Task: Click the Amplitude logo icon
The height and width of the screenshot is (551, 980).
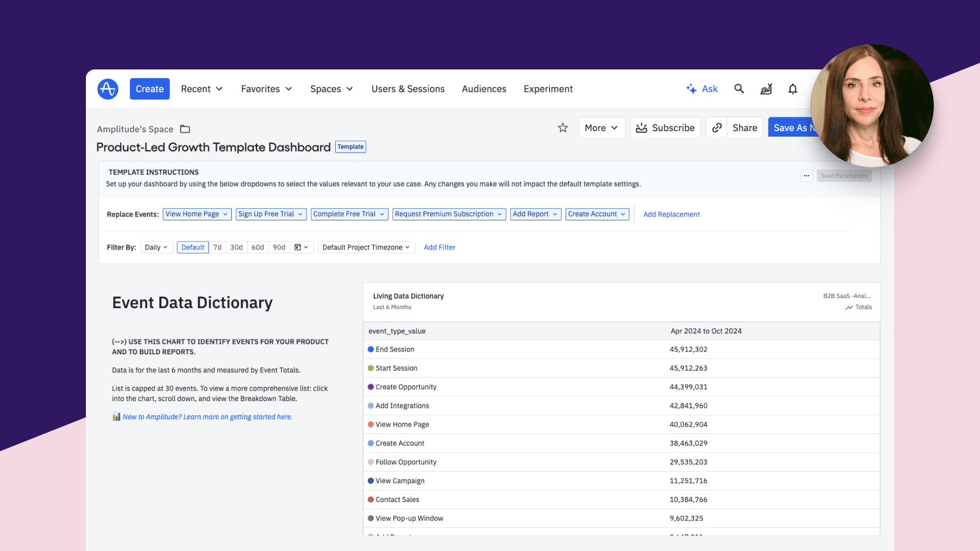Action: click(108, 89)
